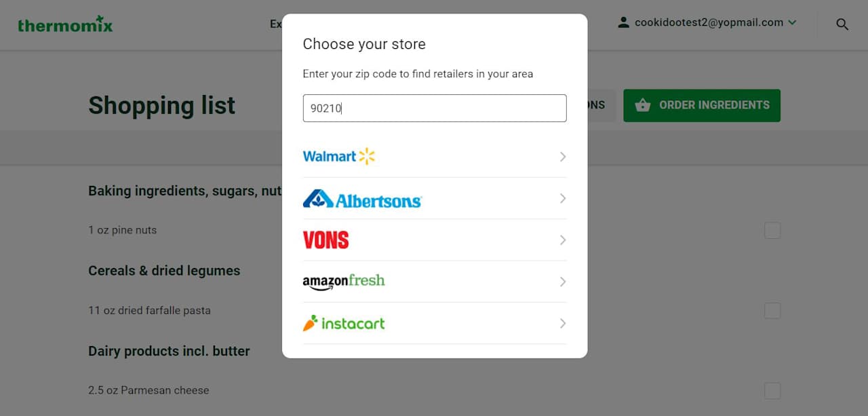Click the chevron next to VONS
The image size is (868, 416).
click(x=562, y=240)
